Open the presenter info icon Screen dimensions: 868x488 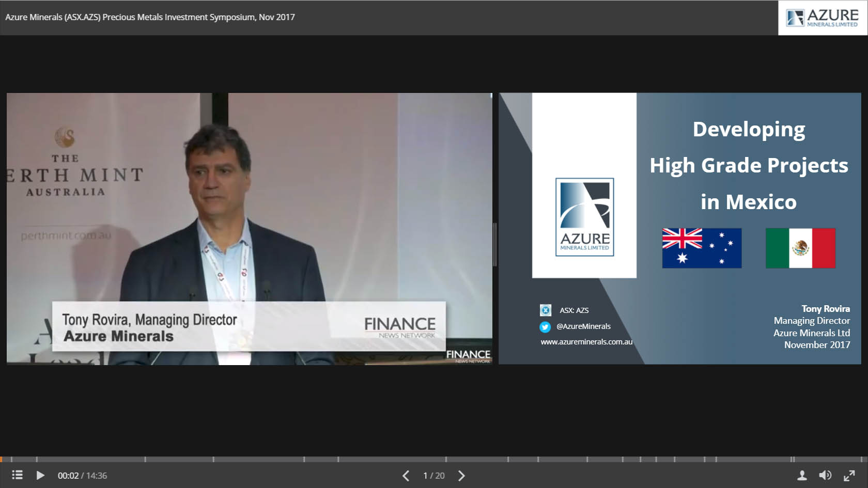click(x=802, y=476)
